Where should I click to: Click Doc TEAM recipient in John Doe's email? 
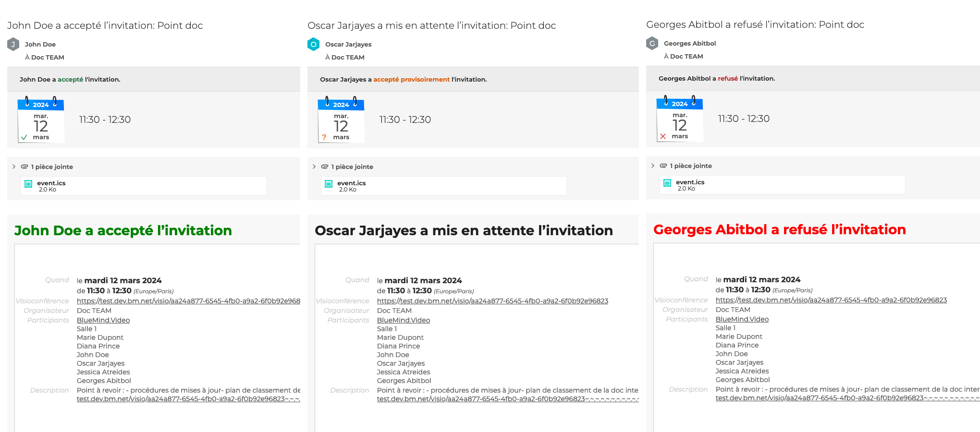click(48, 57)
